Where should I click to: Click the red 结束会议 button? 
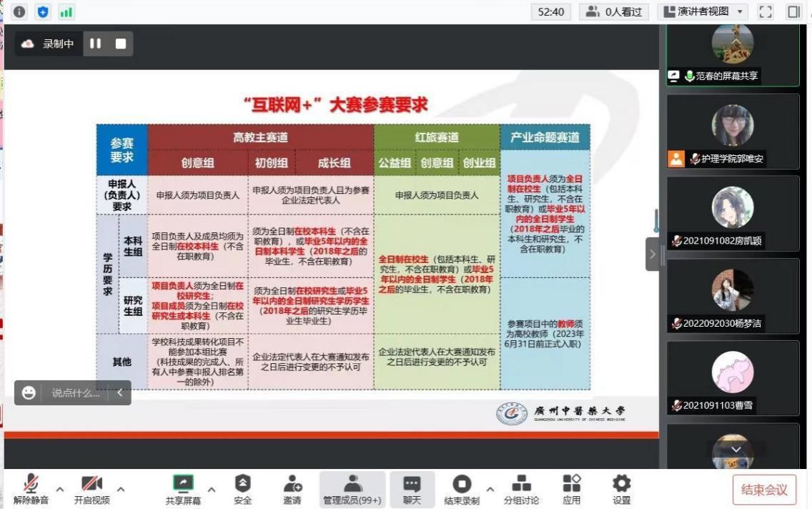point(764,489)
